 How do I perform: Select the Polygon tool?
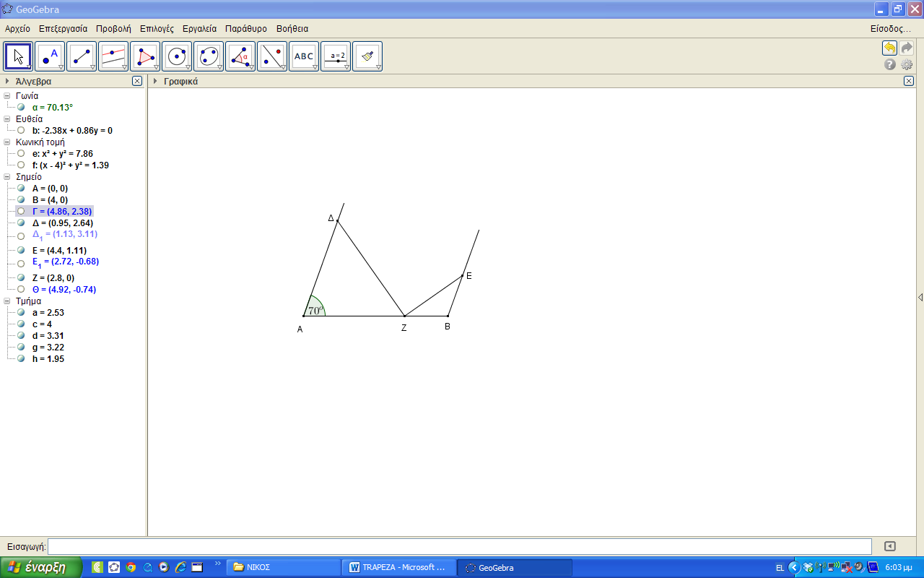(x=145, y=56)
